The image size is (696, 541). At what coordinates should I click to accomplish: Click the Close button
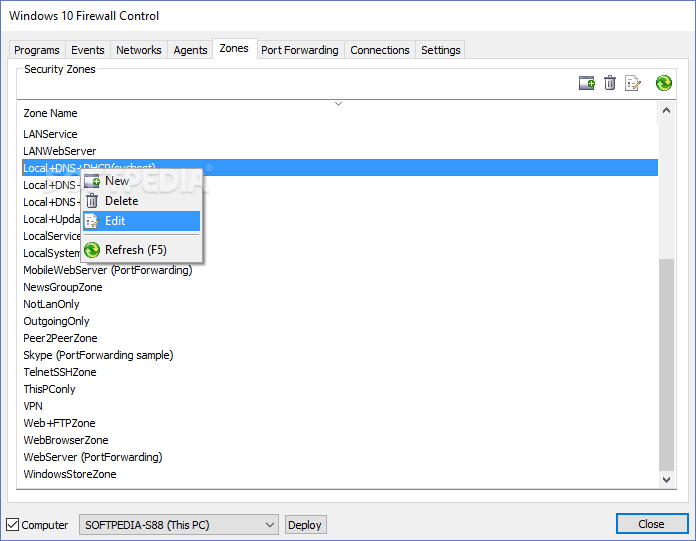click(x=652, y=524)
